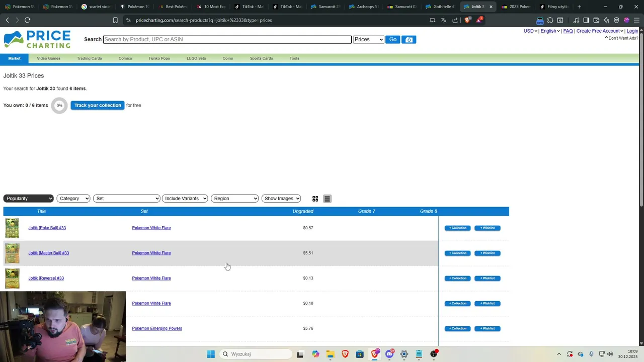Add Joltik Master Ball to Wishlist
Image resolution: width=644 pixels, height=362 pixels.
coord(488,253)
